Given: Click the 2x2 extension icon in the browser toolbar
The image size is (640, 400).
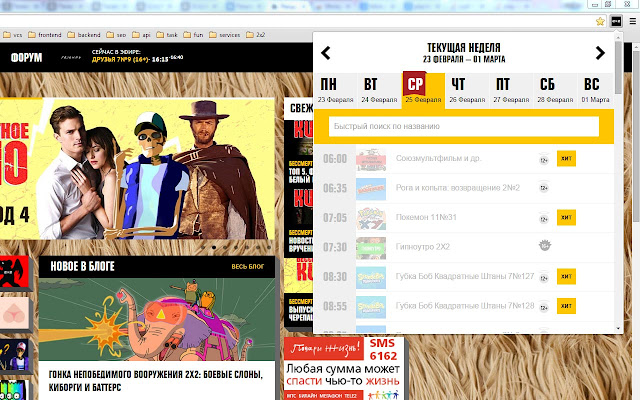Looking at the screenshot, I should pyautogui.click(x=616, y=21).
